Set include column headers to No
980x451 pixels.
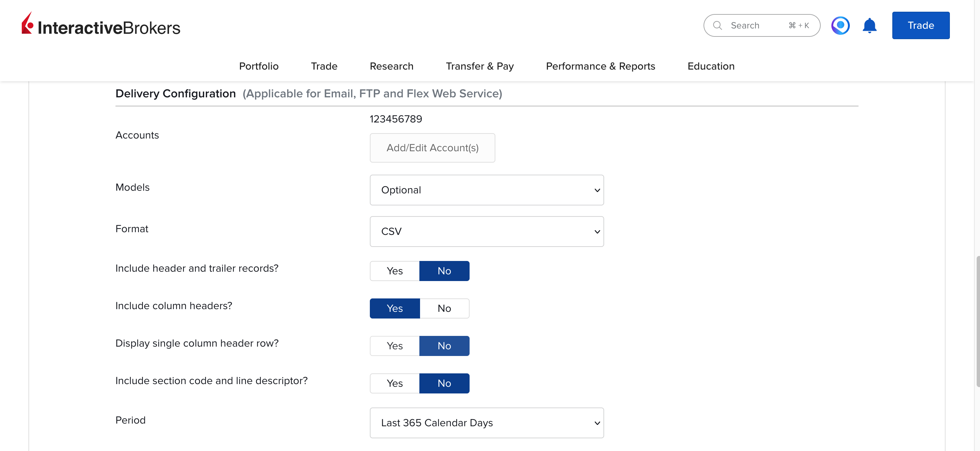click(x=444, y=308)
